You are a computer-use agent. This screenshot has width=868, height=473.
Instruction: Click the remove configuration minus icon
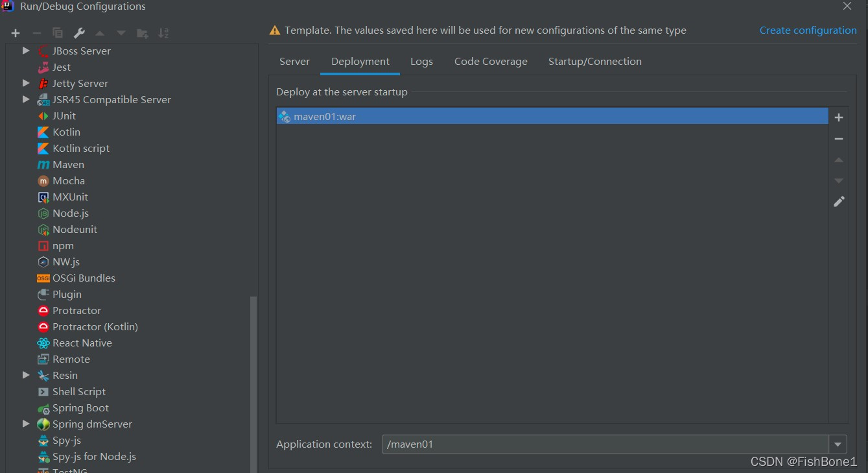click(37, 33)
